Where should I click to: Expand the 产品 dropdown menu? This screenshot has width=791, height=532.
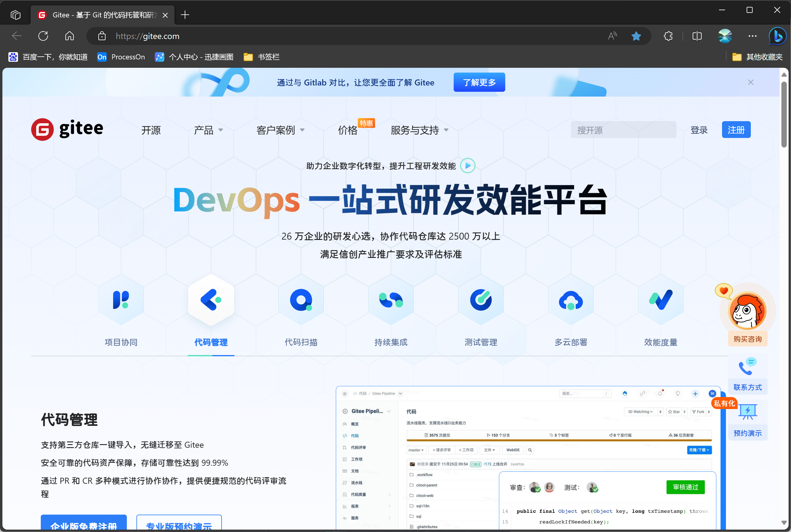click(208, 130)
